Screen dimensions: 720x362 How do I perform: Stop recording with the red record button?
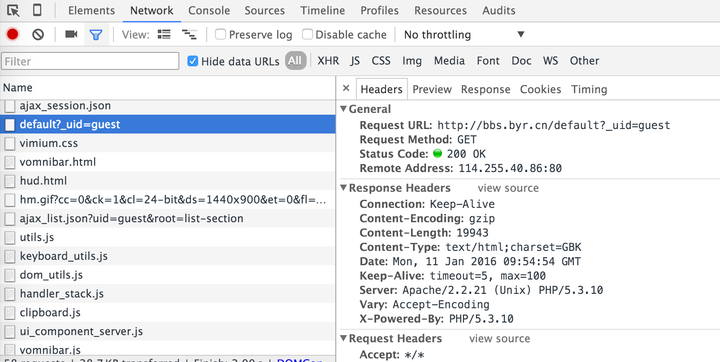click(x=12, y=34)
